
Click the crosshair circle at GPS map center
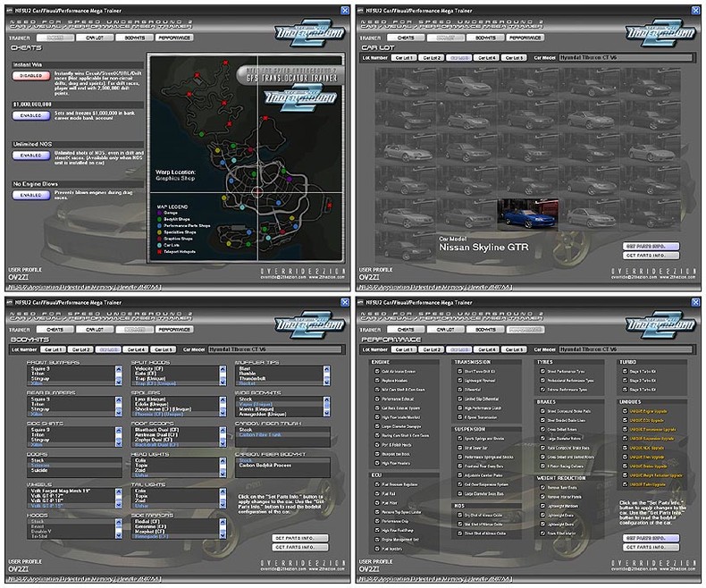tap(257, 193)
